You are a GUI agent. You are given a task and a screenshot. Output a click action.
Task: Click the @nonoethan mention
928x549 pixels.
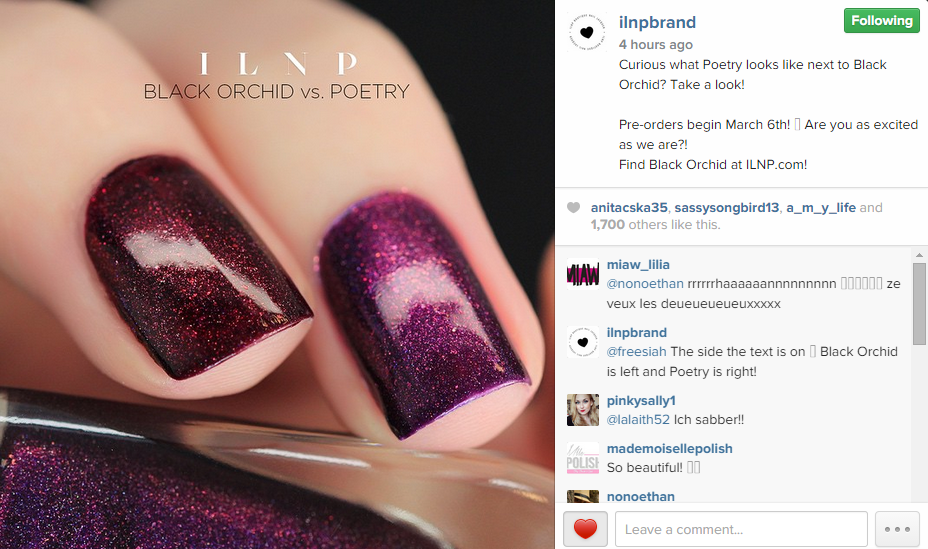[x=645, y=284]
